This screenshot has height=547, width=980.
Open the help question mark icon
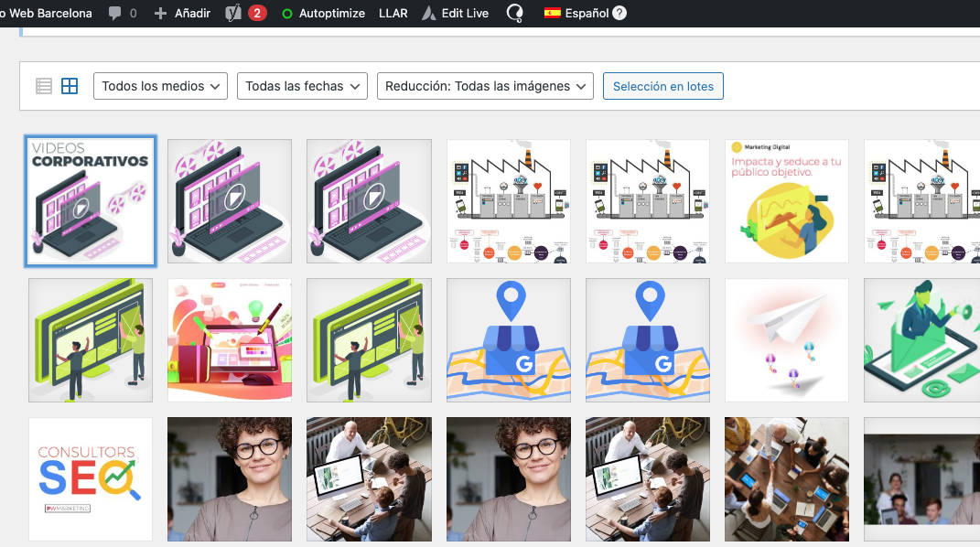[x=619, y=13]
